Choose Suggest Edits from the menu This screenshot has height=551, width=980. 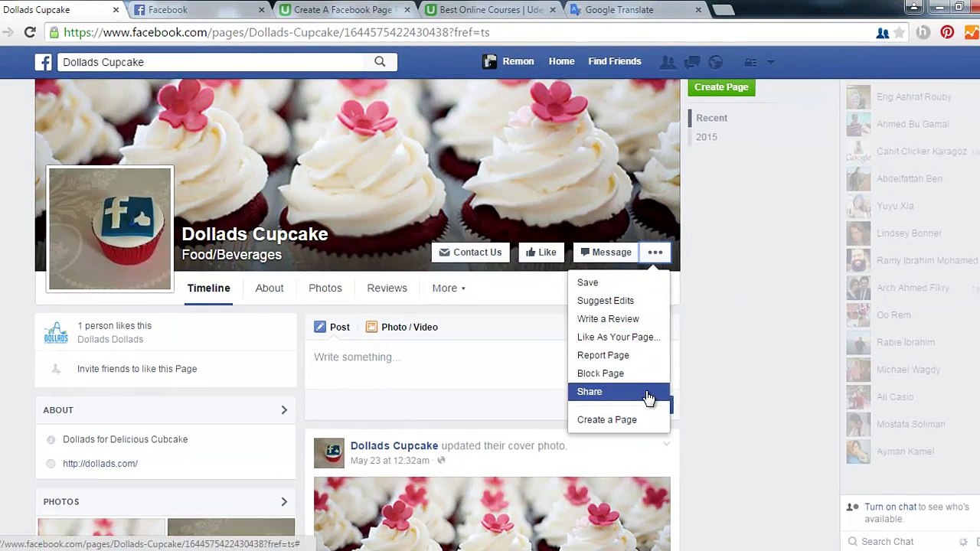coord(619,301)
